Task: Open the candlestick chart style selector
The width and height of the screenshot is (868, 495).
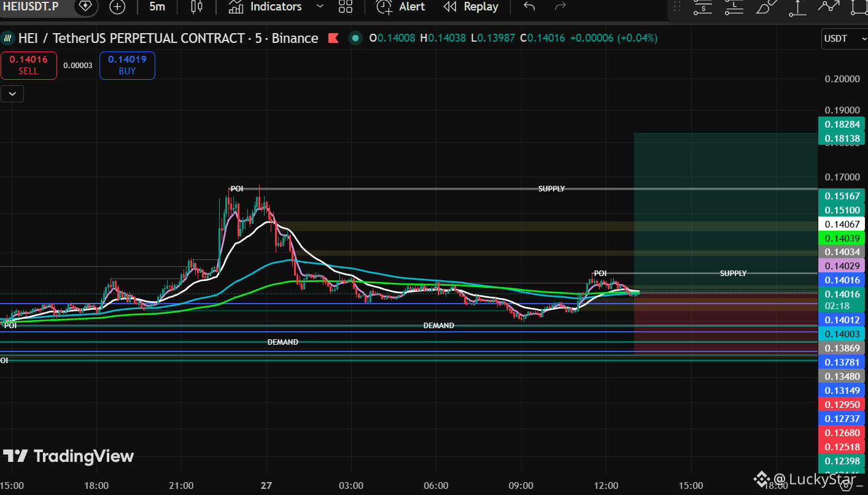Action: pyautogui.click(x=196, y=7)
